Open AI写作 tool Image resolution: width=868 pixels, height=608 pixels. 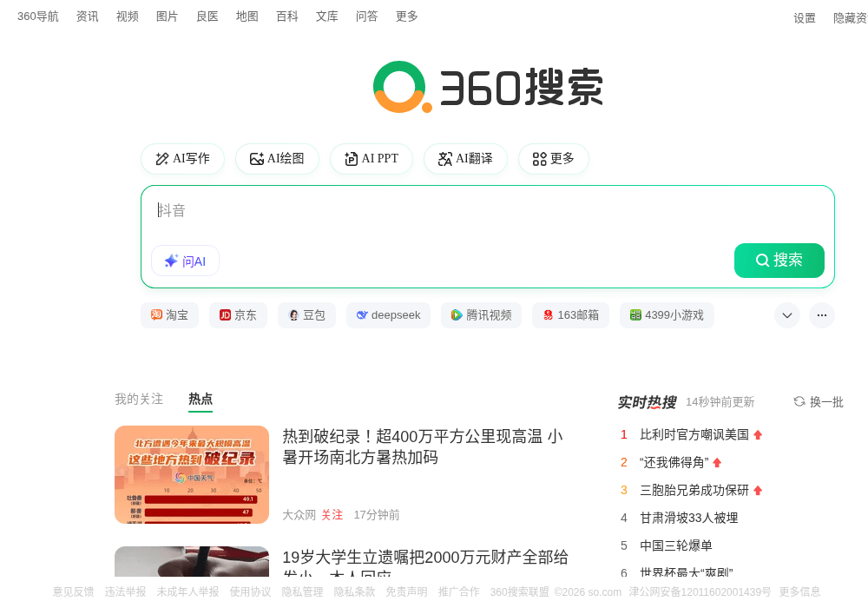coord(182,159)
